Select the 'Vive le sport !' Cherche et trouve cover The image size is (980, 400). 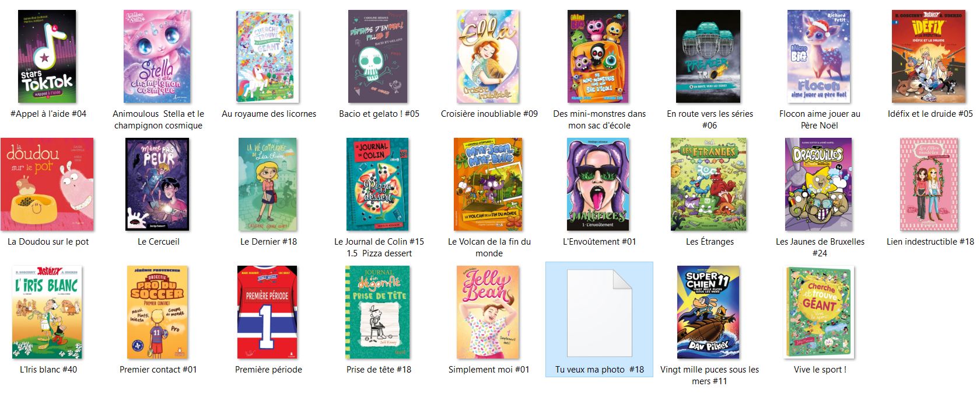819,312
